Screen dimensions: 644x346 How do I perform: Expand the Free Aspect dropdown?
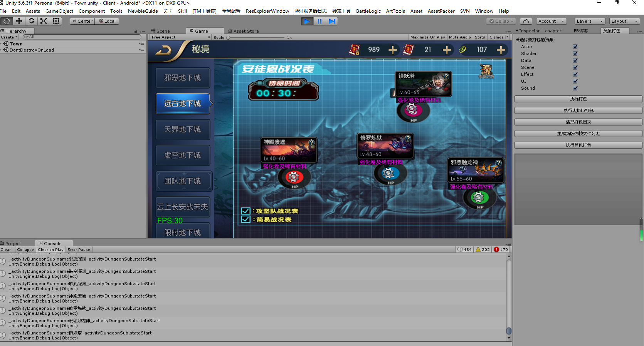[180, 37]
